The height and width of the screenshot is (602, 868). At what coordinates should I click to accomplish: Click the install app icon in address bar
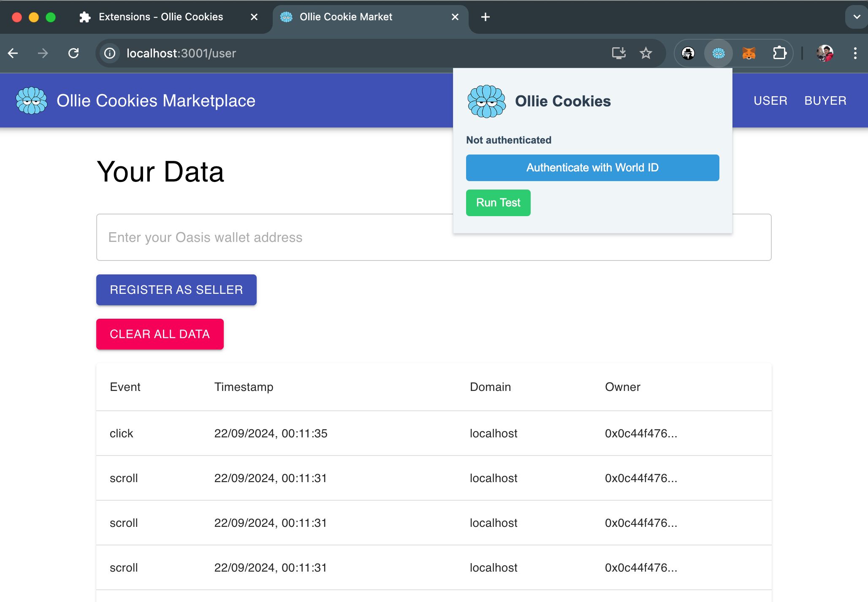coord(619,53)
